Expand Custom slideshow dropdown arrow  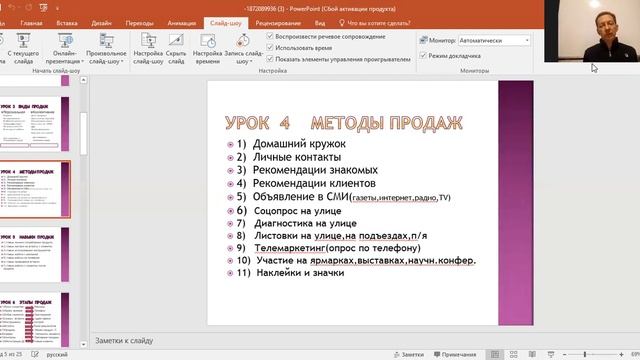click(x=122, y=62)
